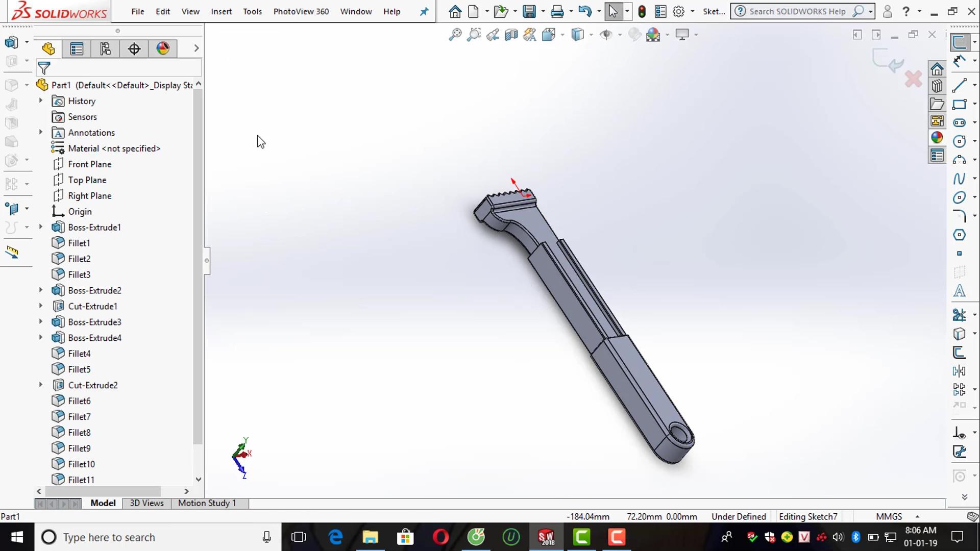Click the Zoom to Fit icon
980x551 pixels.
click(454, 35)
